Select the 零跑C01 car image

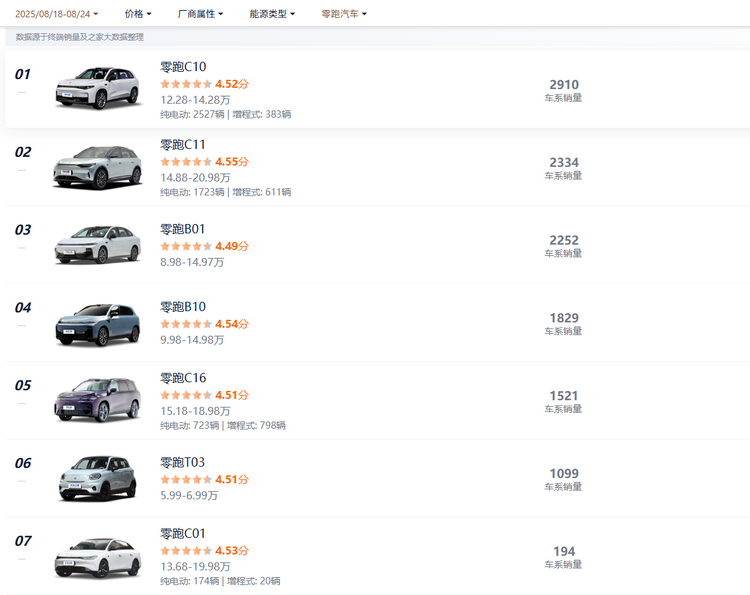click(x=97, y=556)
